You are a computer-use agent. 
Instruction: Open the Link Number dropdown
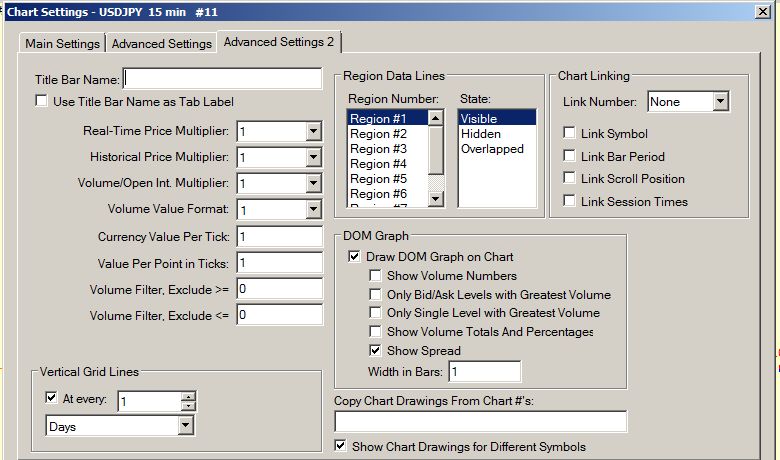click(x=720, y=102)
